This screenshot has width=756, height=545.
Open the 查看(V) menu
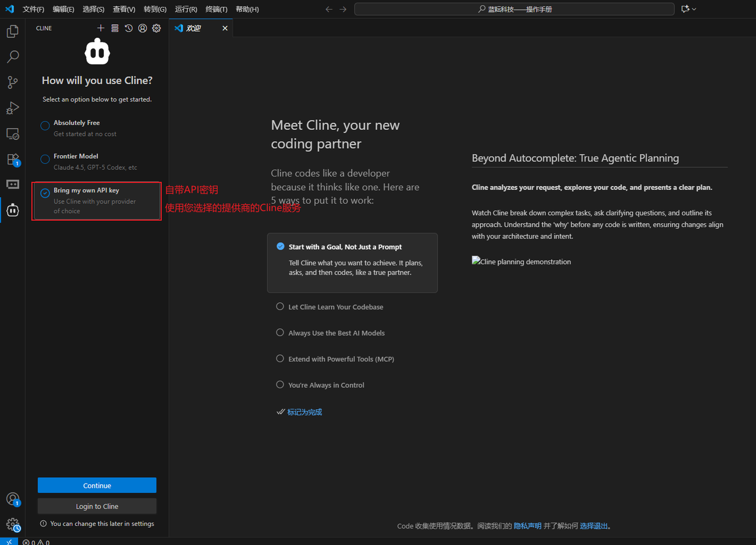tap(124, 9)
